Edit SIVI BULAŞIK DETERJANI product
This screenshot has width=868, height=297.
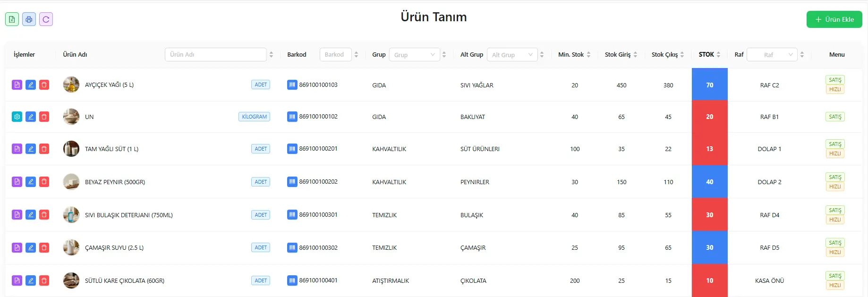pos(31,215)
